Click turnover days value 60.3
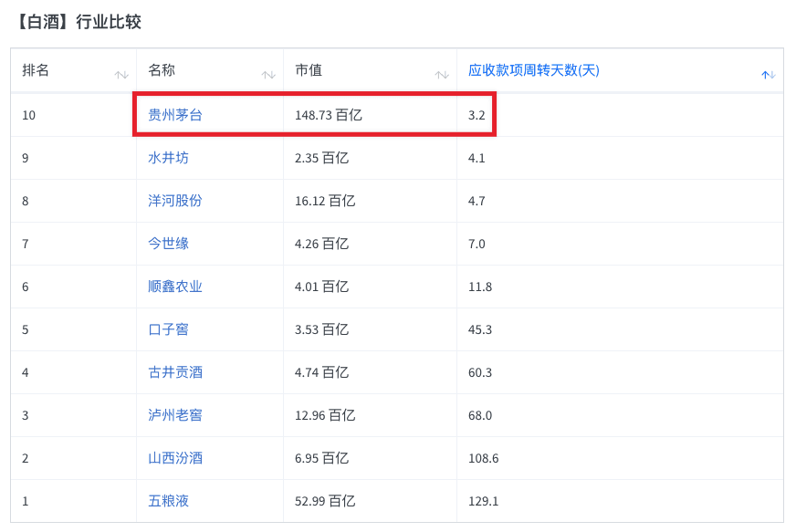Image resolution: width=796 pixels, height=532 pixels. pos(480,372)
